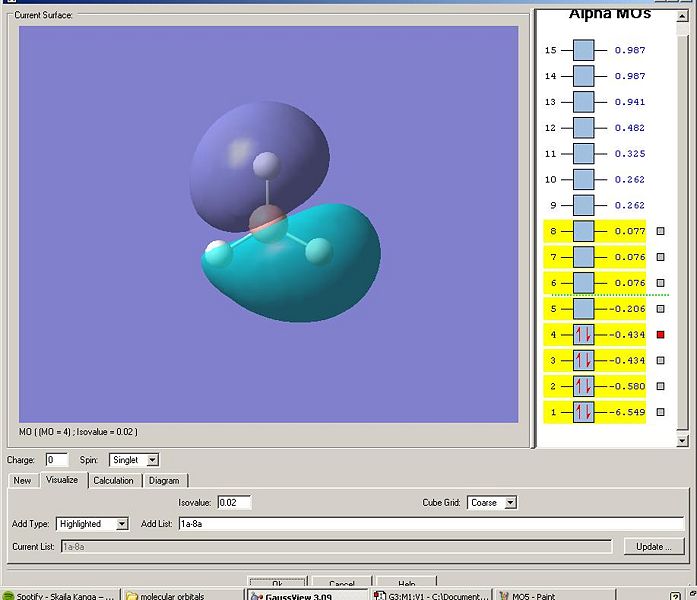Click the Charge input field
The width and height of the screenshot is (697, 600).
[x=57, y=460]
